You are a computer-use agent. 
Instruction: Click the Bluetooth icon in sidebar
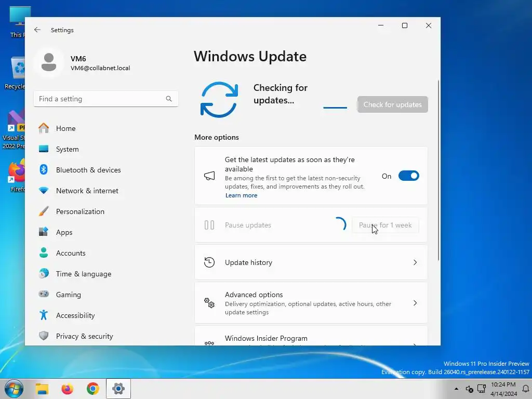44,170
